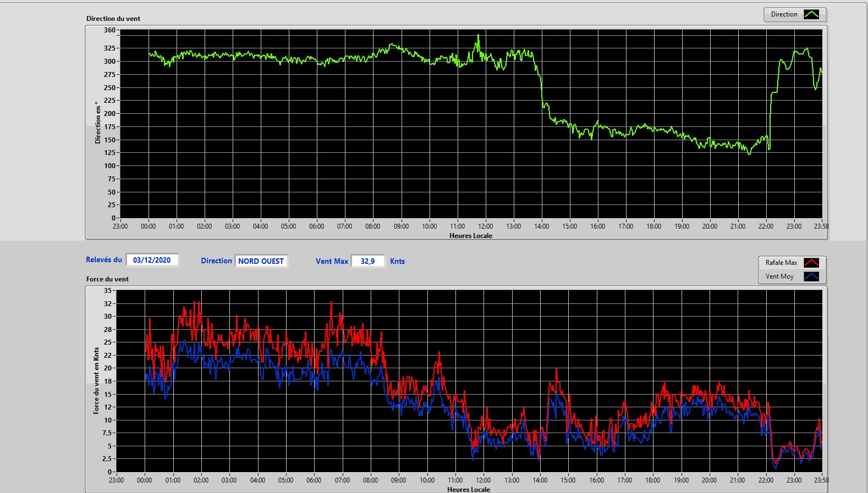The image size is (868, 493).
Task: Click the 'Relevés du' label
Action: (x=104, y=259)
